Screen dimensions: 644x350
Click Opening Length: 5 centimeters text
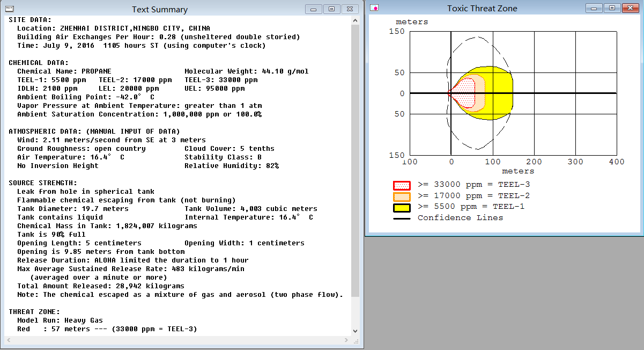point(79,243)
